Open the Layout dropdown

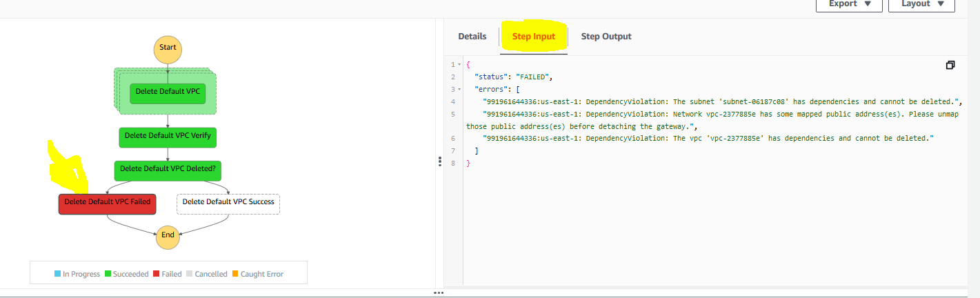coord(921,4)
